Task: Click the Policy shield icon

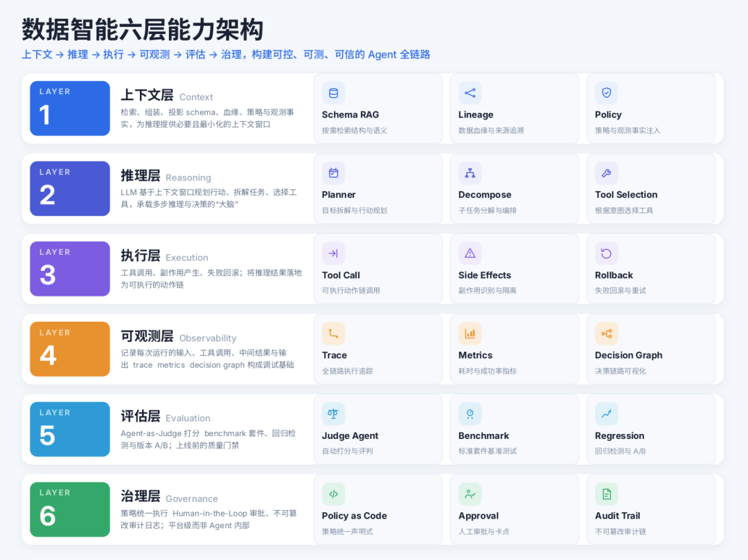Action: [606, 93]
